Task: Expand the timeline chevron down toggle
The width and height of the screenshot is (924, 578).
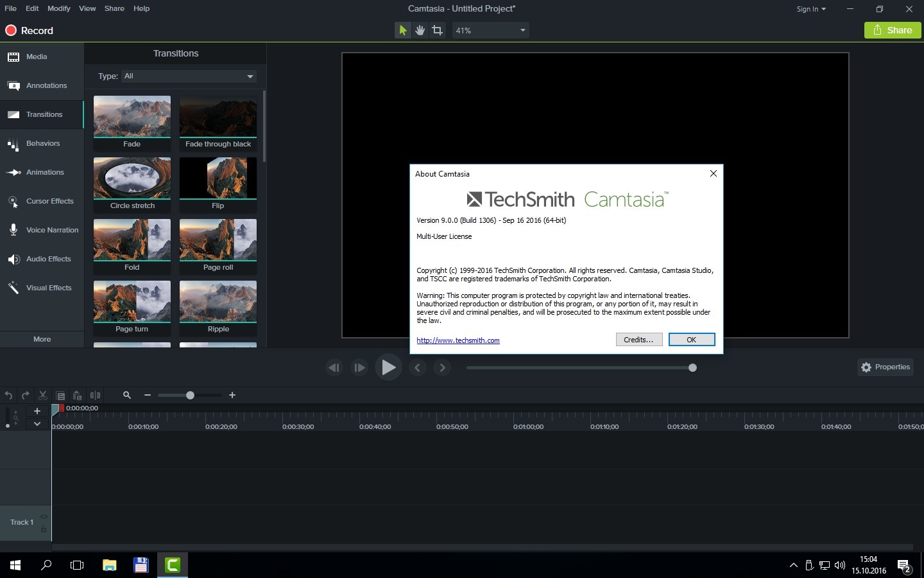Action: coord(37,424)
